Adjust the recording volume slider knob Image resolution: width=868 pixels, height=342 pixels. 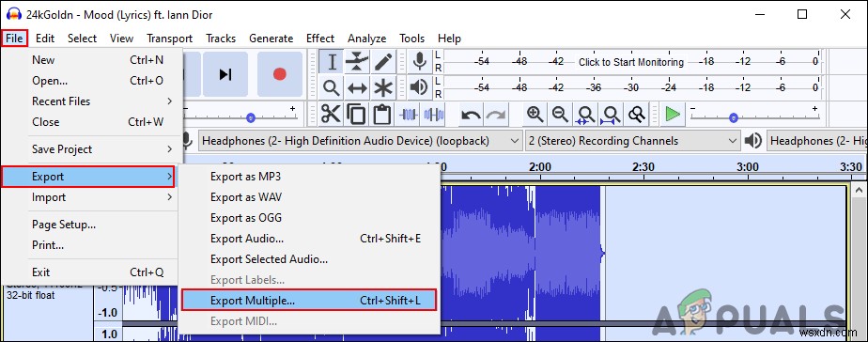251,117
